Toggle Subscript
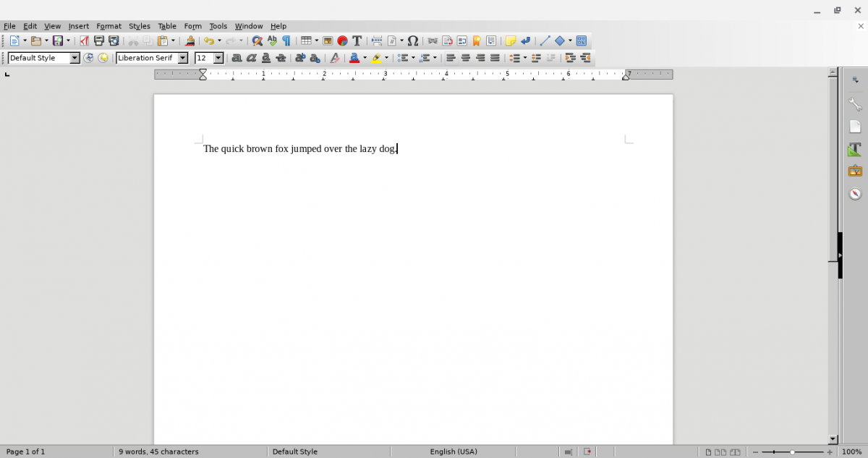This screenshot has width=868, height=458. [x=315, y=58]
